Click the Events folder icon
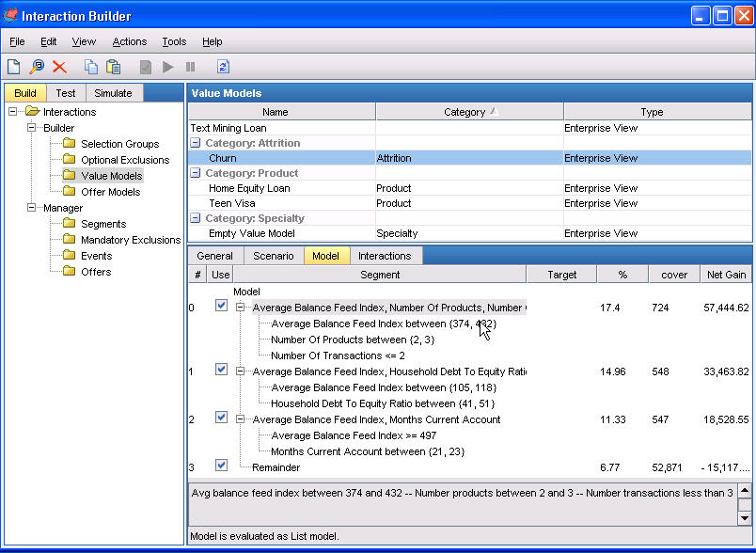The image size is (756, 553). [70, 255]
